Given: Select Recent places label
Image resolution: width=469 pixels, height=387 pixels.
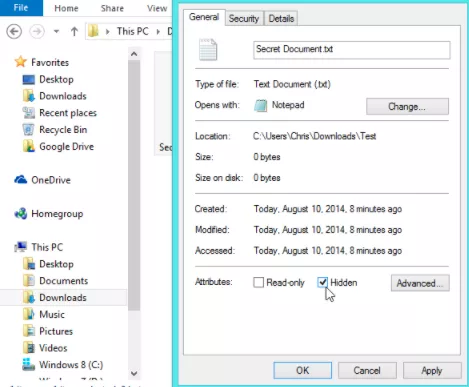Looking at the screenshot, I should [68, 113].
